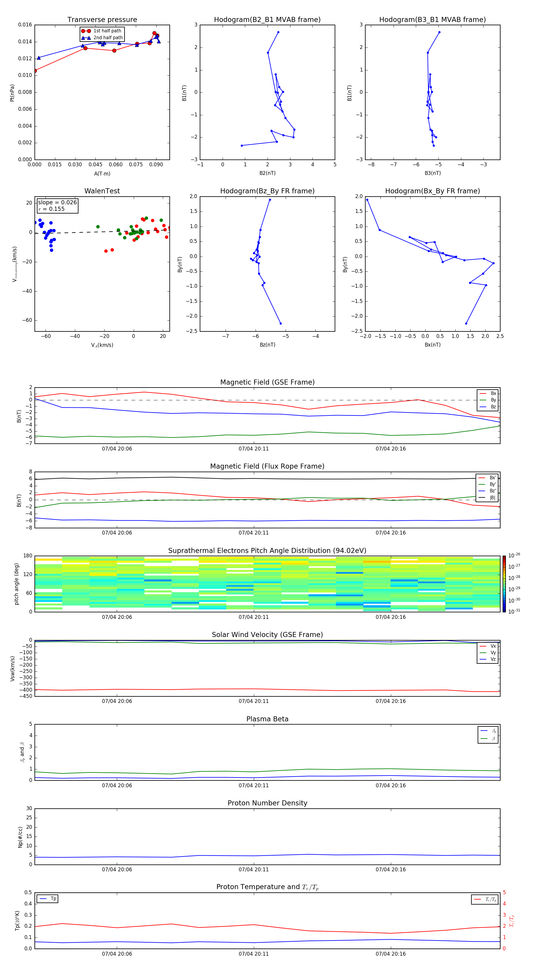Click the red 'Te/Tp' right axis label

coord(512,921)
